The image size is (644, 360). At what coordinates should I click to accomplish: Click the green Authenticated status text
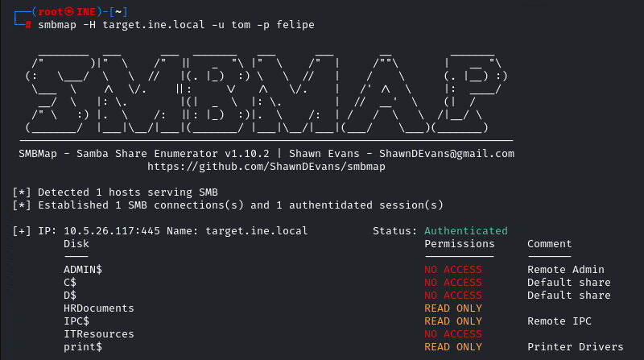(466, 231)
